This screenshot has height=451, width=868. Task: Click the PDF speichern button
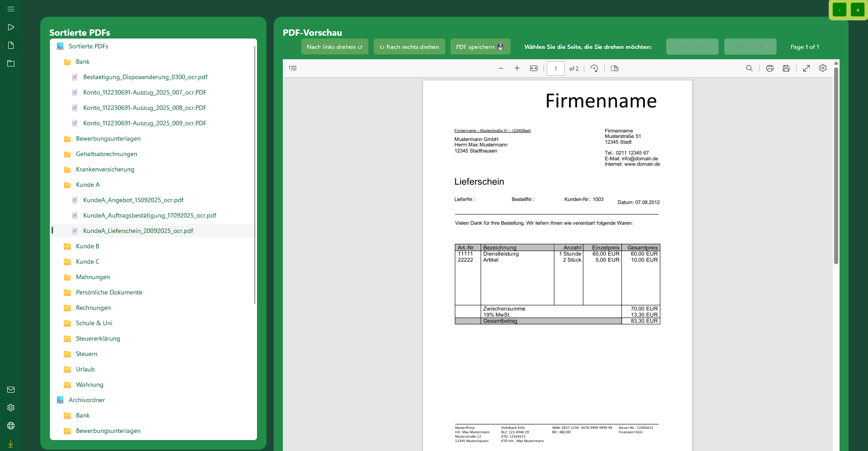tap(480, 47)
